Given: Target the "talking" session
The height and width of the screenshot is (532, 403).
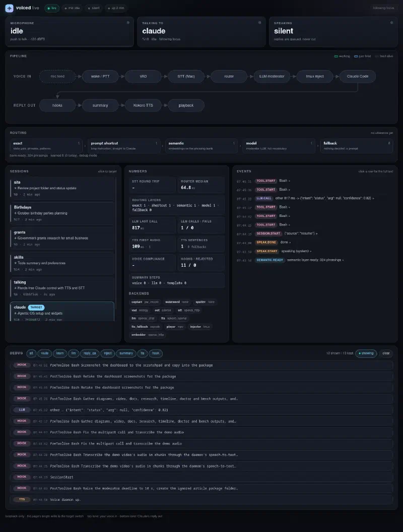Looking at the screenshot, I should click(x=62, y=288).
